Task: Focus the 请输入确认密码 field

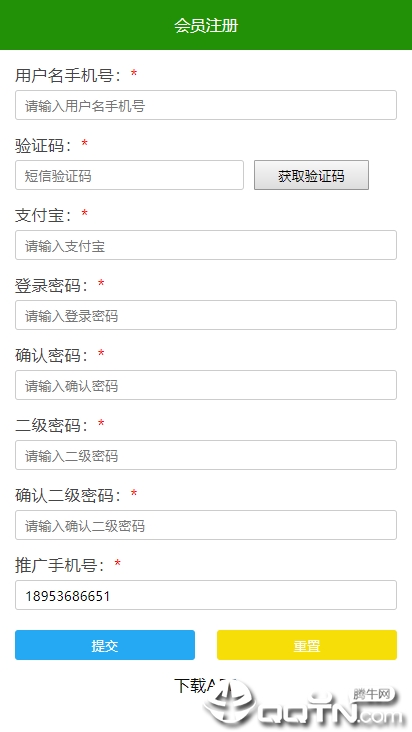Action: [206, 385]
